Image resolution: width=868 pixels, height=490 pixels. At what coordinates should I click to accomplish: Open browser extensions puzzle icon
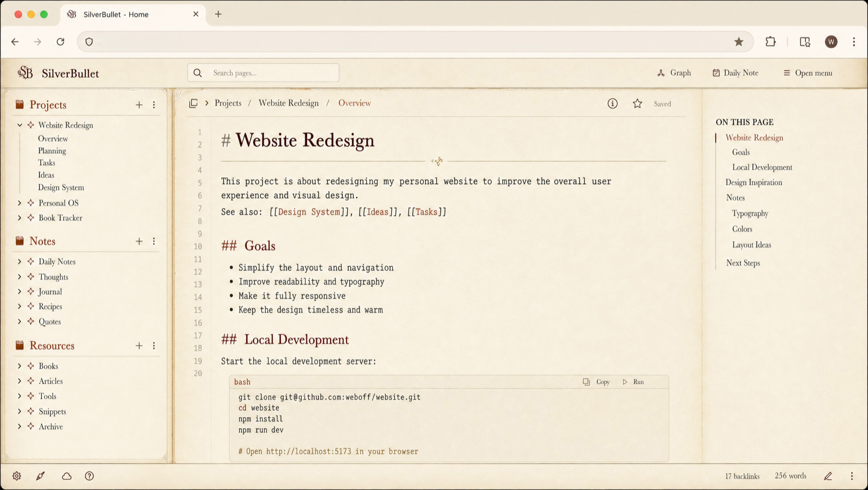tap(770, 42)
